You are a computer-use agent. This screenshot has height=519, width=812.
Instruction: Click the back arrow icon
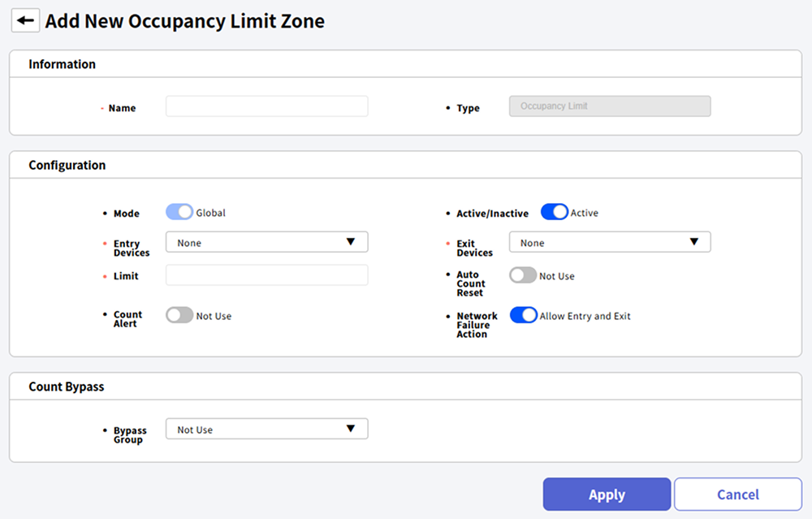[25, 21]
